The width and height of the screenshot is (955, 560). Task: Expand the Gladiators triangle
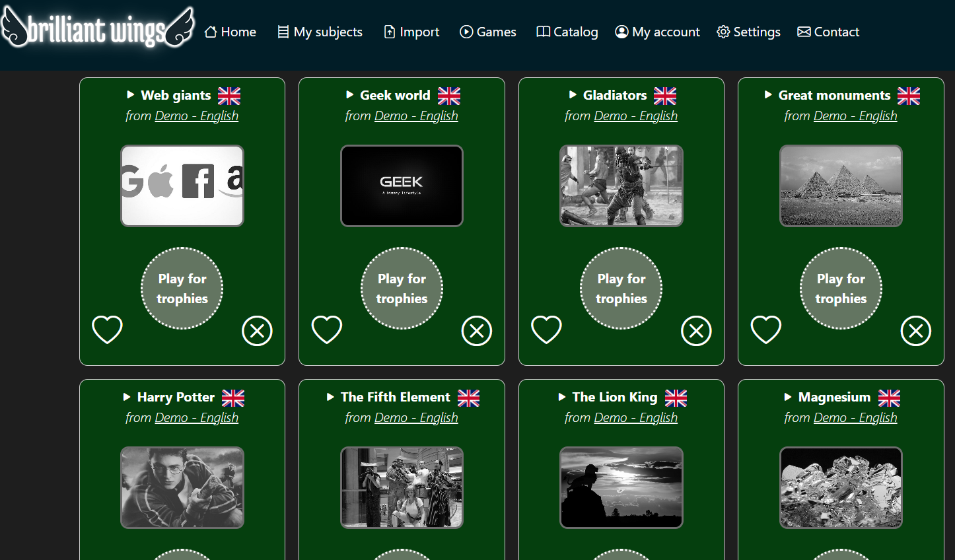point(573,95)
